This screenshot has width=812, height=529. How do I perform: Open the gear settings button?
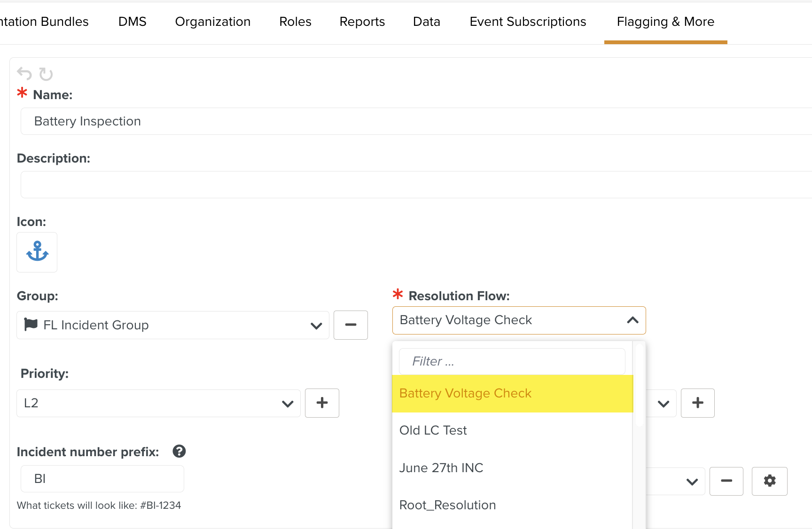(769, 481)
